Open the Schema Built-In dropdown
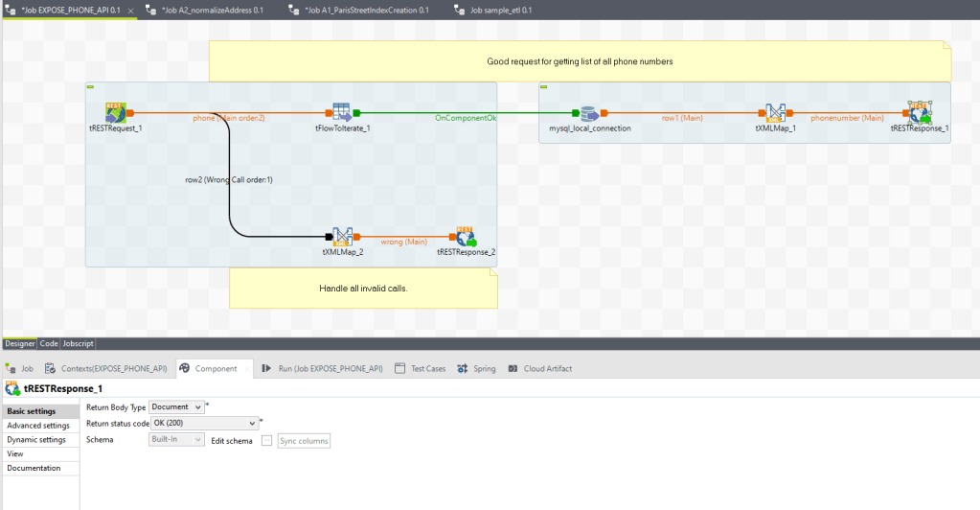Screen dimensions: 980x510 pyautogui.click(x=176, y=439)
